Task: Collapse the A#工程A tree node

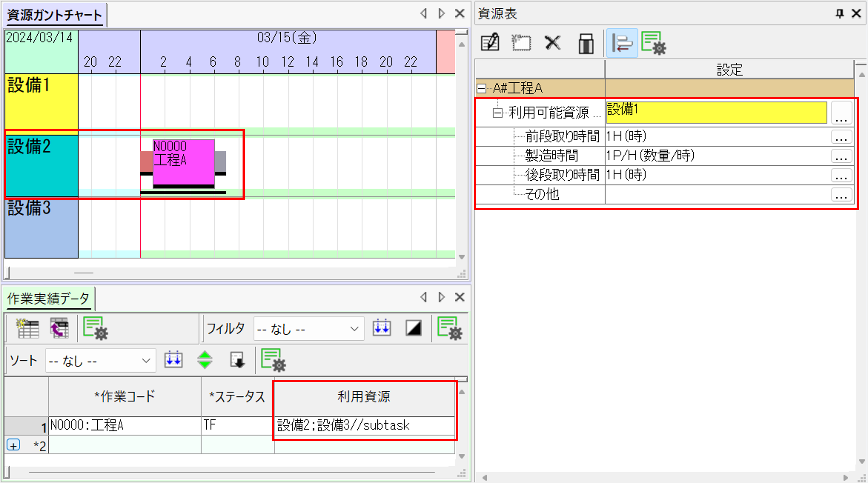Action: [x=482, y=89]
